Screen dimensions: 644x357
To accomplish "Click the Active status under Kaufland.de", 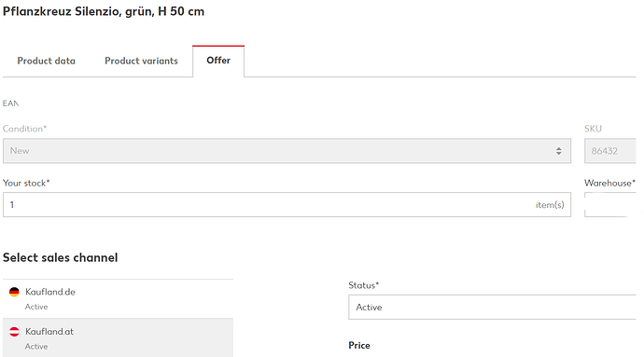I will coord(36,307).
